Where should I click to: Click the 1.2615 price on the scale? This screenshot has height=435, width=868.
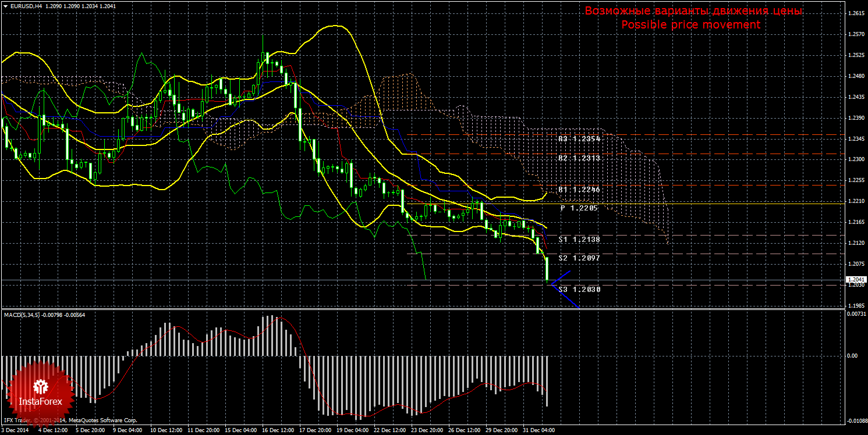click(855, 13)
